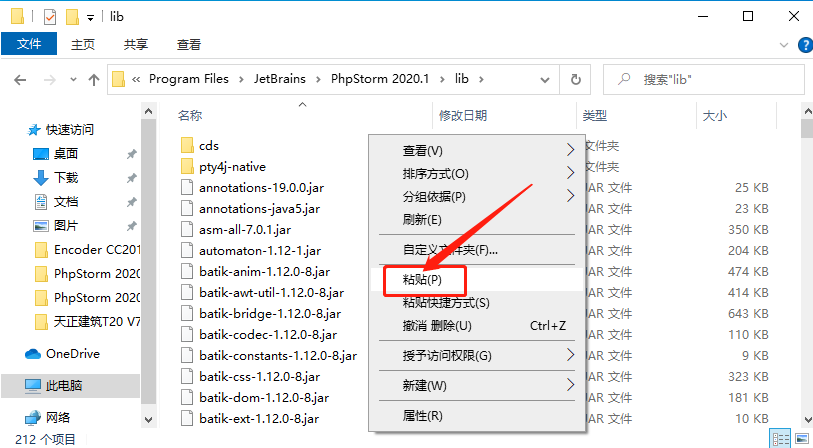Open 分组依据(P) submenu in context menu
The image size is (813, 448).
coord(477,197)
